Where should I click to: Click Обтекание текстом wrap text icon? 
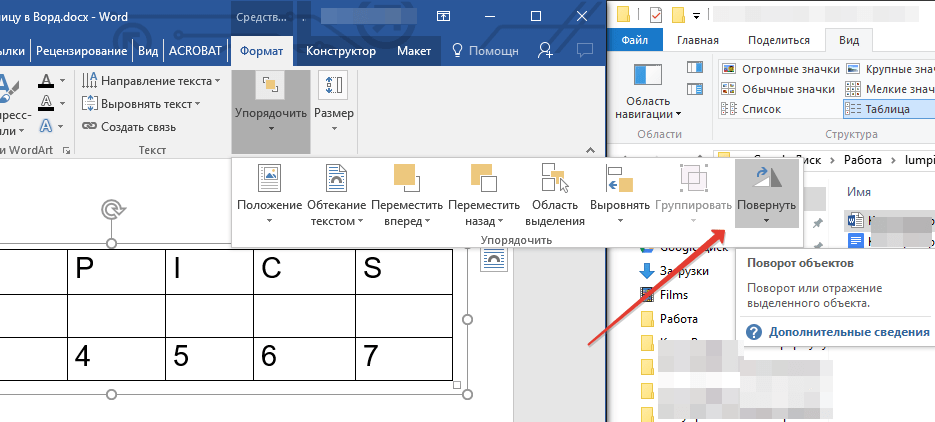335,179
